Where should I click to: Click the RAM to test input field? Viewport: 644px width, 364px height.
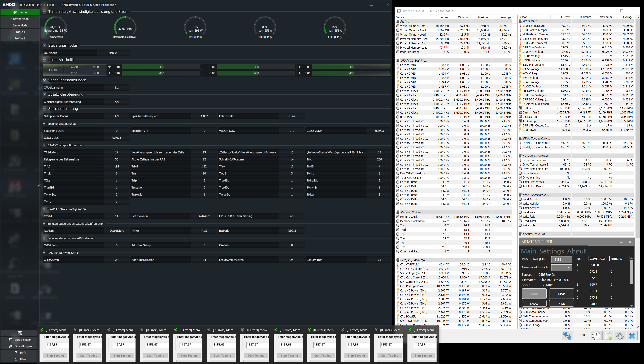click(562, 259)
